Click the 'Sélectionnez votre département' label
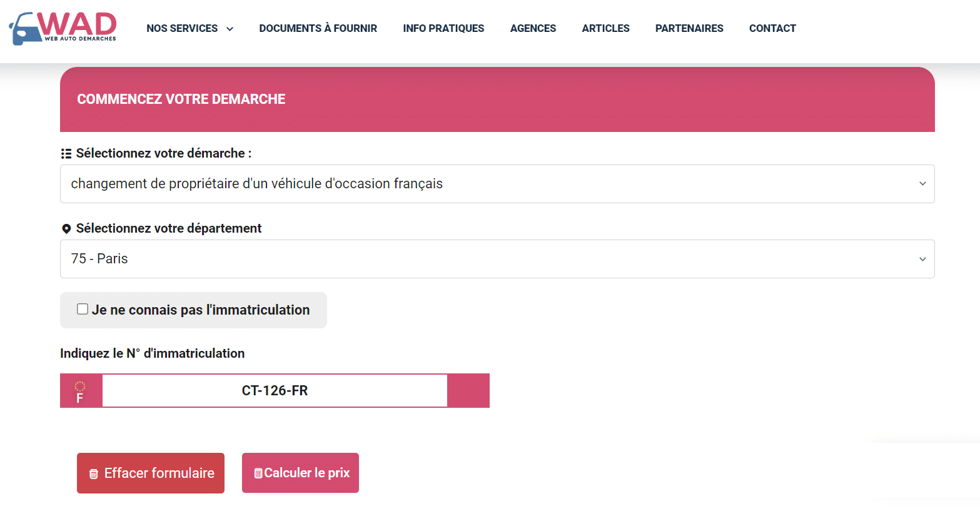Image resolution: width=980 pixels, height=521 pixels. 169,228
